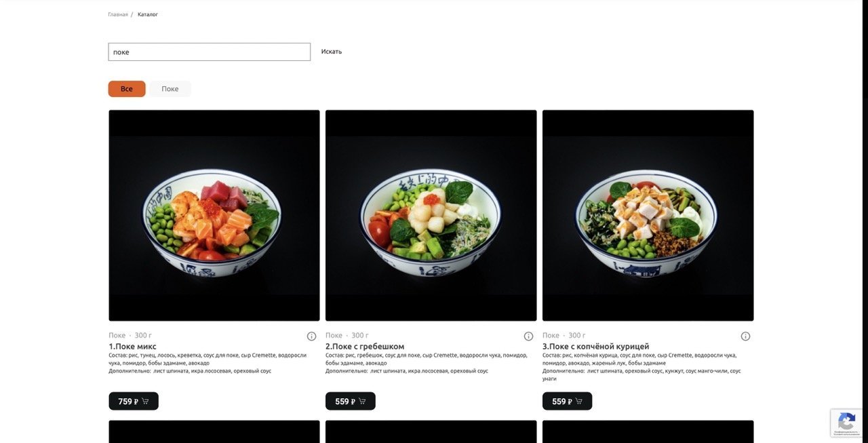
Task: Open info icon for Поке с гребешком
Action: pyautogui.click(x=528, y=336)
